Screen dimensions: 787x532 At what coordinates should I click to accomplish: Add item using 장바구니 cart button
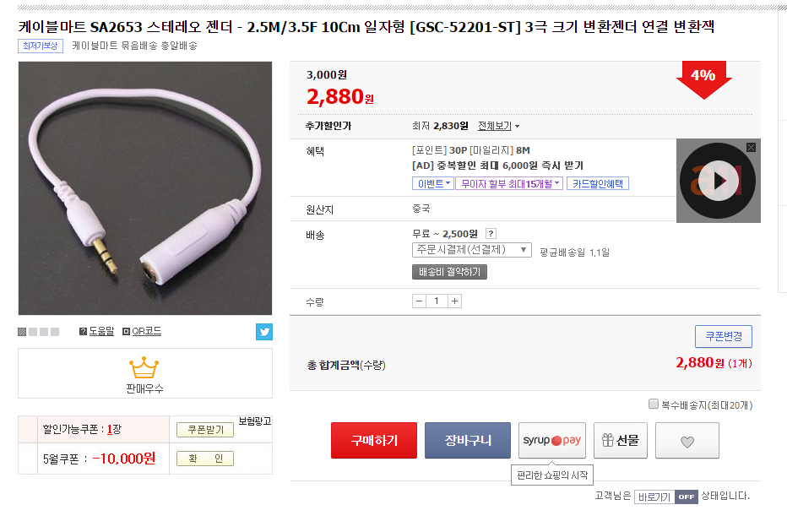468,441
